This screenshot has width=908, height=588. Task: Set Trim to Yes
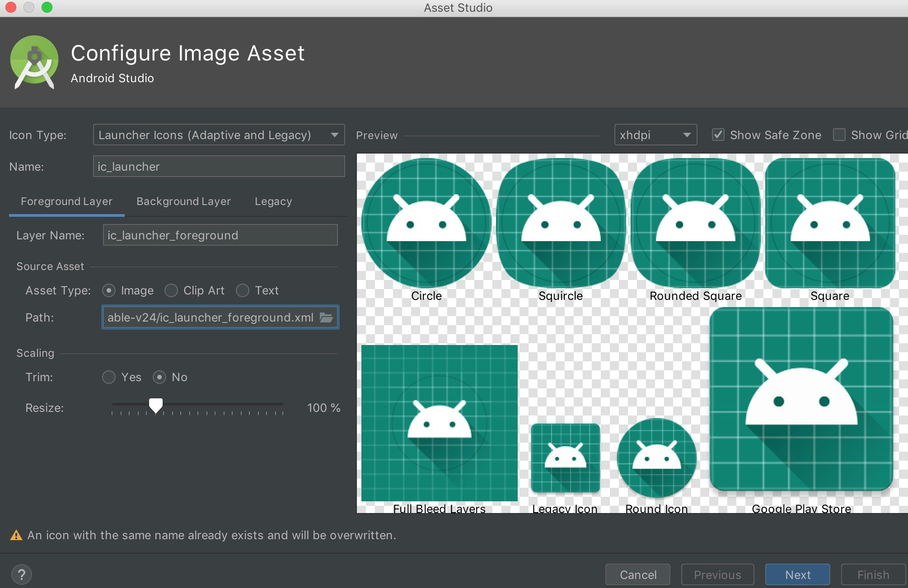click(109, 377)
